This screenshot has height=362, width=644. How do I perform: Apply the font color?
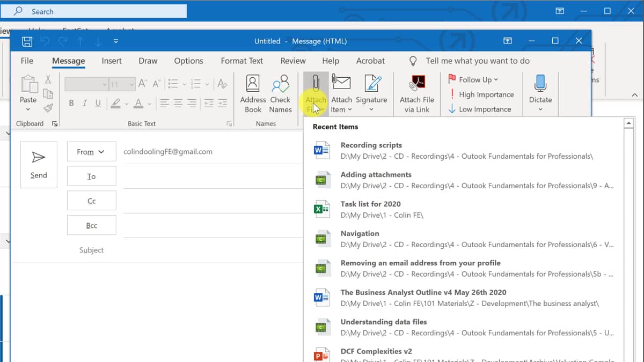(x=138, y=104)
